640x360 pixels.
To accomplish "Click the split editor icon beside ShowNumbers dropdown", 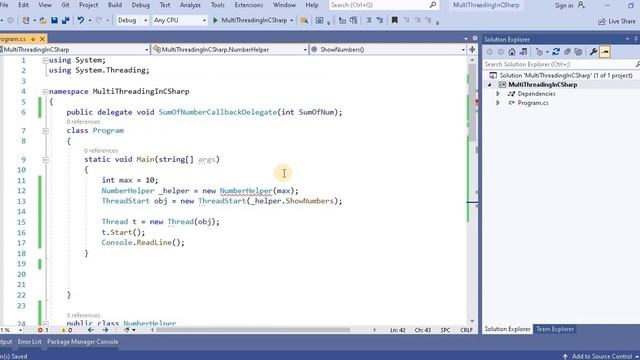I will click(472, 49).
